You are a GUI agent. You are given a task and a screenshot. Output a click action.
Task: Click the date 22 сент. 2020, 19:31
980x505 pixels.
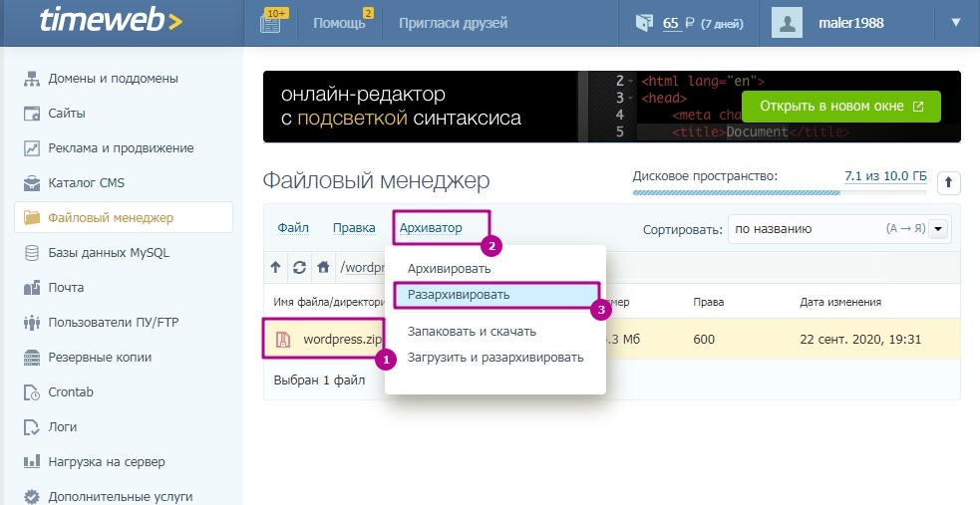(860, 340)
